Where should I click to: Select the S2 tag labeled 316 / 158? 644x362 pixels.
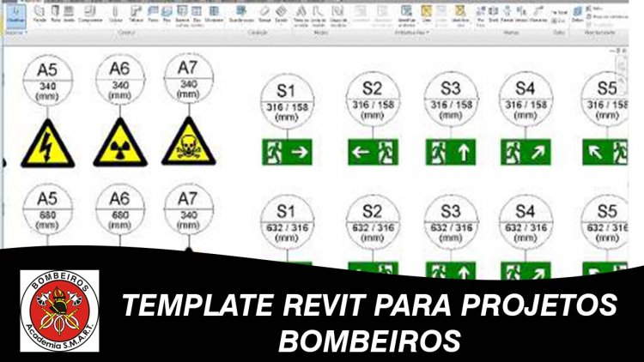tap(373, 100)
